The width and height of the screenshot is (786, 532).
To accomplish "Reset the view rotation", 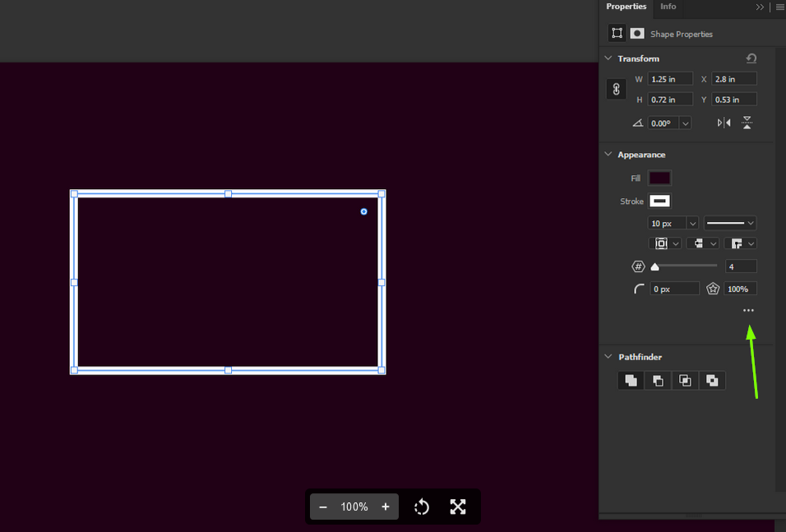I will [x=422, y=507].
